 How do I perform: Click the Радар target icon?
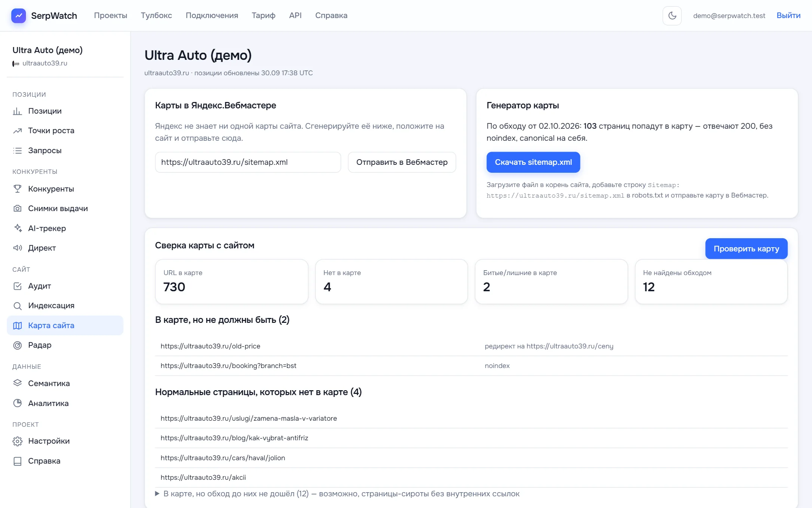pyautogui.click(x=17, y=345)
